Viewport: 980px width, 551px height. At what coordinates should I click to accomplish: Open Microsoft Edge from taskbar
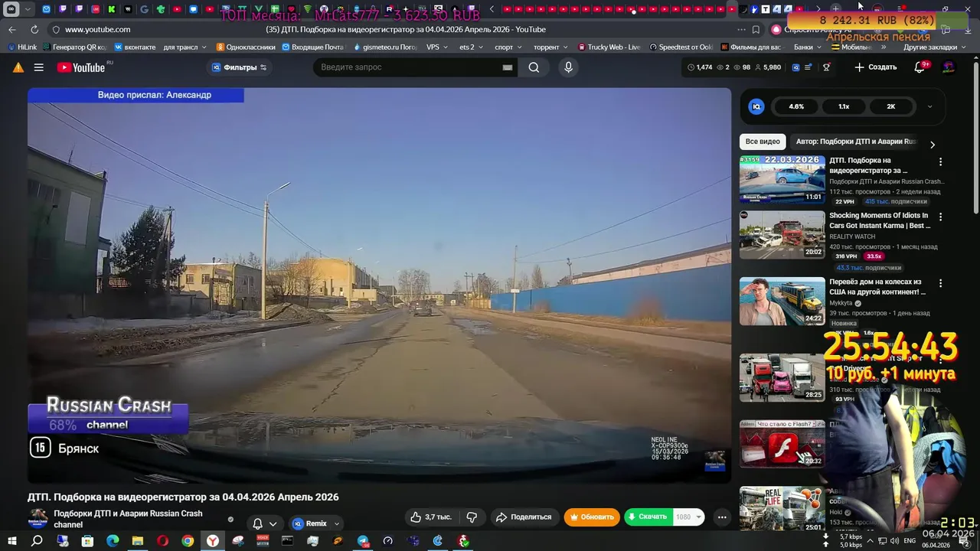point(113,541)
